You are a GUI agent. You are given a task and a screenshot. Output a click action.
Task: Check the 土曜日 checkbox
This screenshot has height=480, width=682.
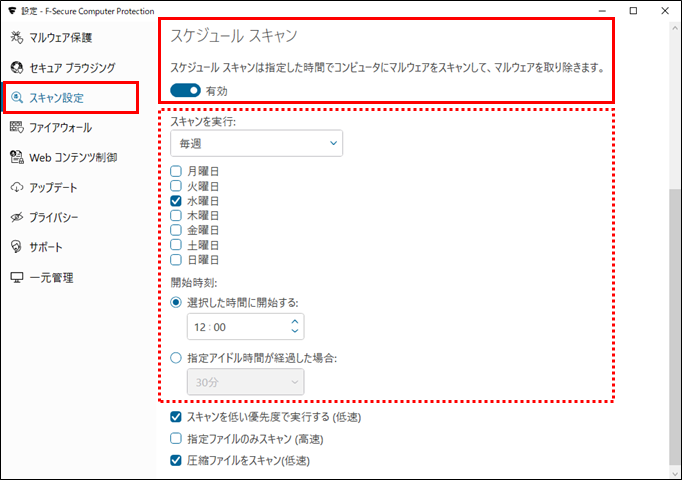click(x=176, y=245)
